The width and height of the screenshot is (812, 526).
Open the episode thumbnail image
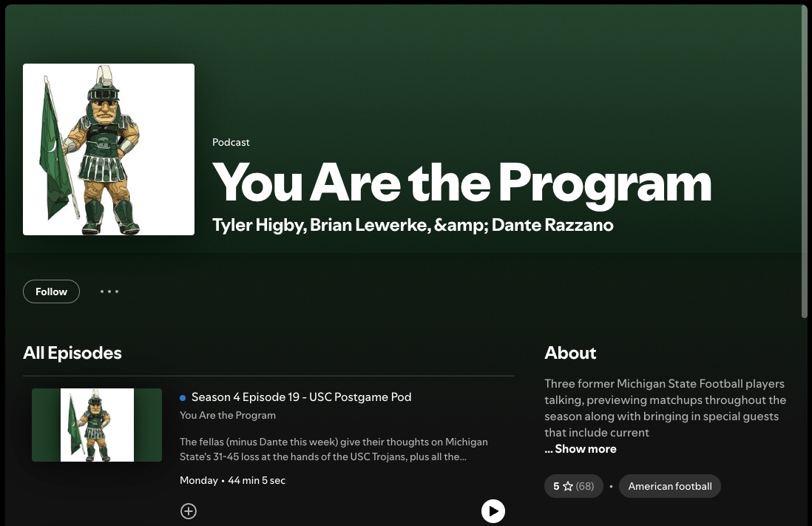click(x=97, y=425)
